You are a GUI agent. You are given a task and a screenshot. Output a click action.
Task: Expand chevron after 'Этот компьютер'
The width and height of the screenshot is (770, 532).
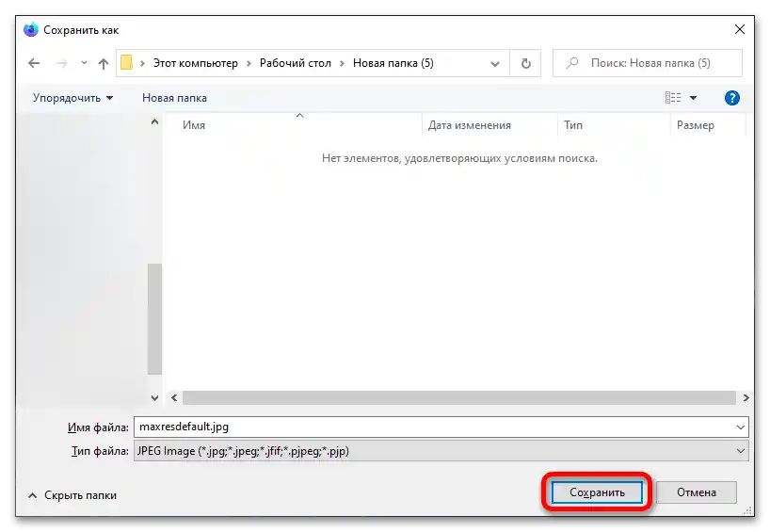249,63
